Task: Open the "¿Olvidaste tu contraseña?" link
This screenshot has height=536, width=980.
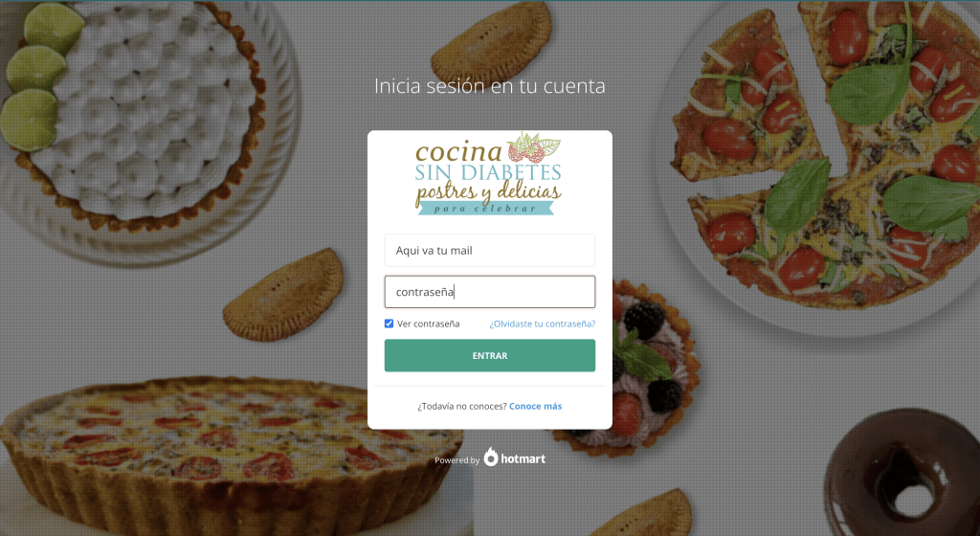Action: (x=542, y=324)
